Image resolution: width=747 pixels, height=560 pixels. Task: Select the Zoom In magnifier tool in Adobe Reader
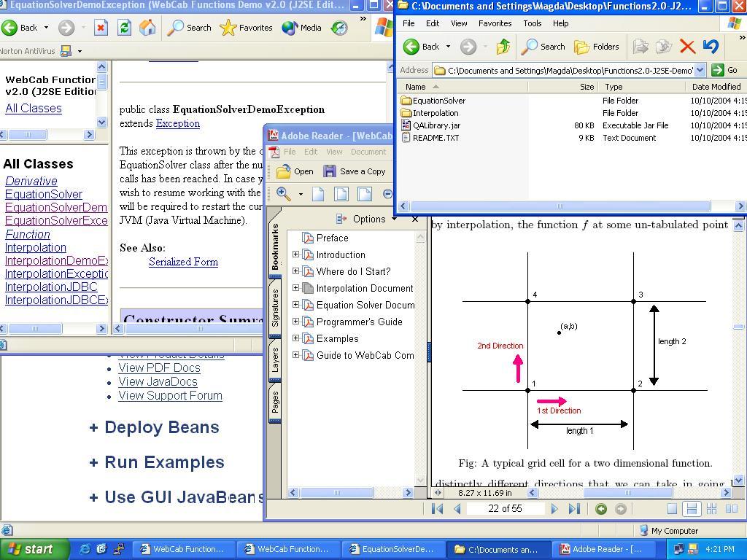[x=284, y=194]
